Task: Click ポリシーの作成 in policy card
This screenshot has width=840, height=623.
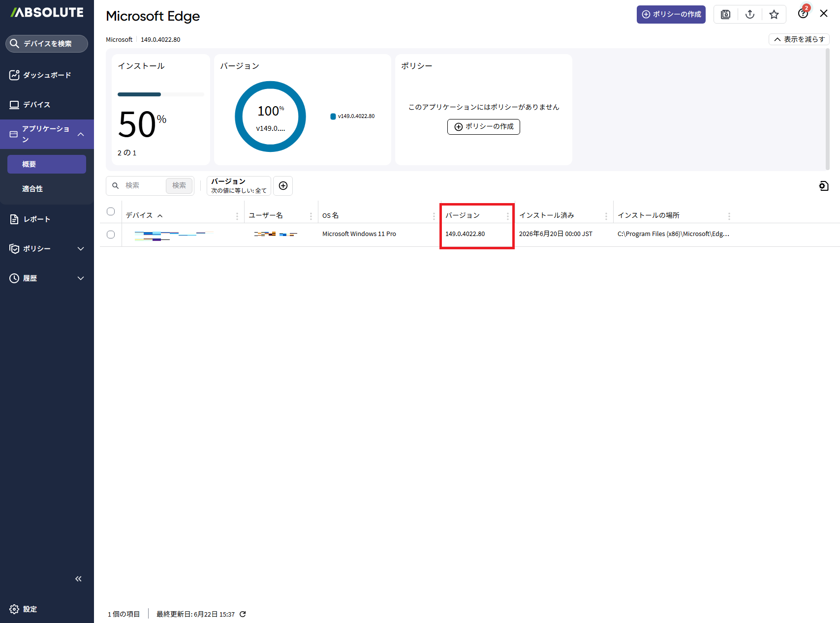Action: tap(484, 127)
